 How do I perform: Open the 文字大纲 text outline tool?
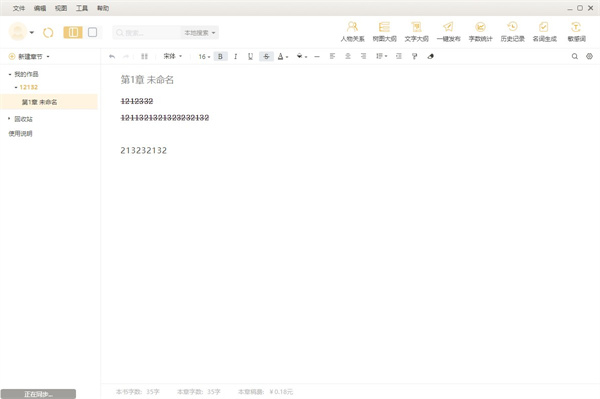[416, 31]
